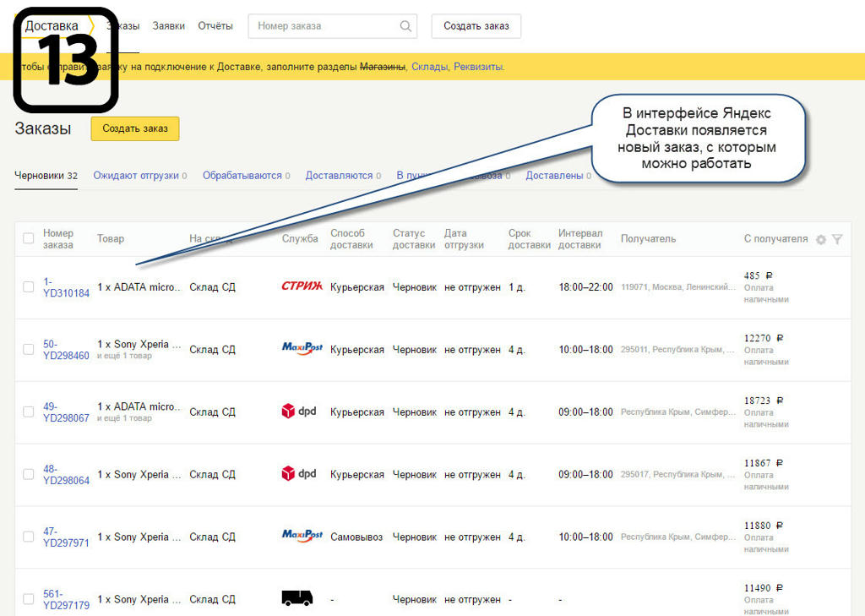Viewport: 865px width, 616px height.
Task: Switch to Черновики tab
Action: click(46, 176)
